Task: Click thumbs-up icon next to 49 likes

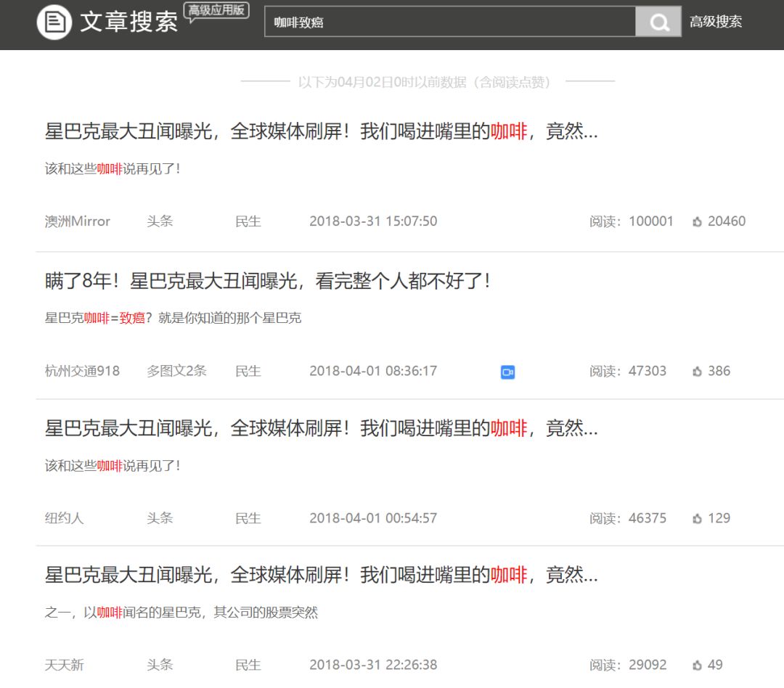Action: (697, 666)
